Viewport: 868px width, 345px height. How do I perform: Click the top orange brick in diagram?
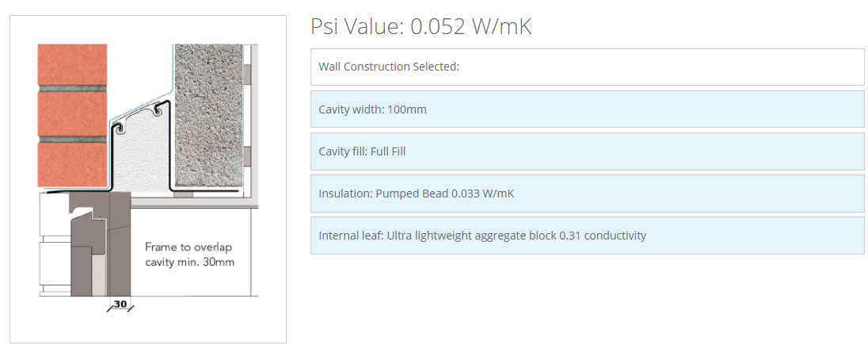tap(72, 64)
